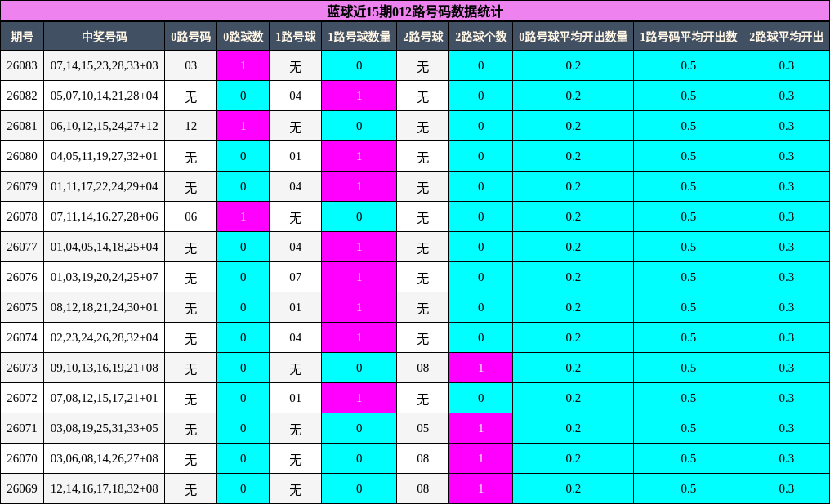This screenshot has height=504, width=830.
Task: Click 0路号码 value 12 in row 26081
Action: coord(190,126)
